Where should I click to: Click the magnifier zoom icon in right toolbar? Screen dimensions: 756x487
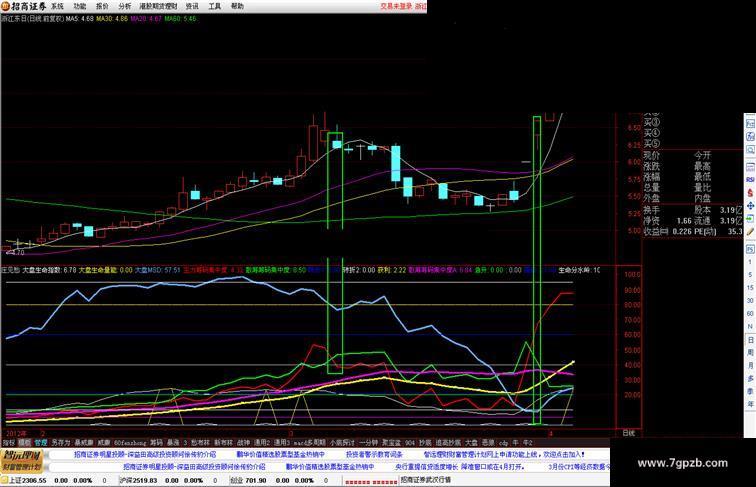[751, 150]
